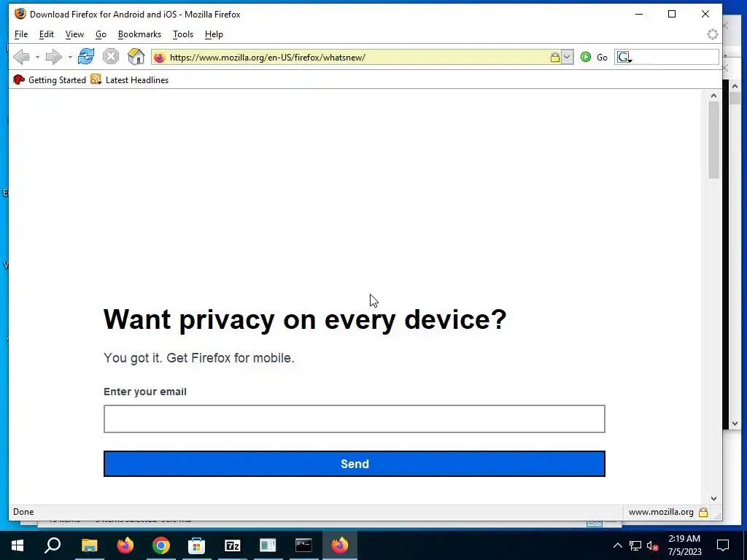Screen dimensions: 747x560
Task: Open the Go menu
Action: point(101,34)
